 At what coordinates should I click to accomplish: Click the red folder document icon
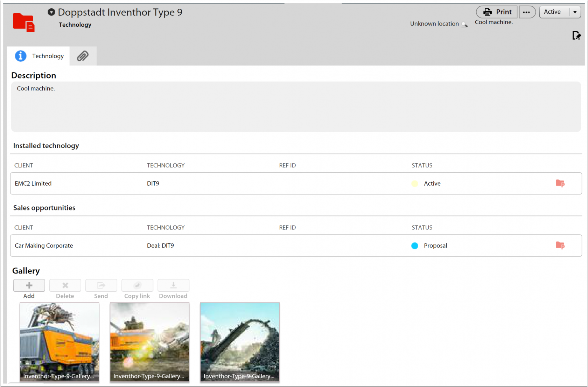24,22
